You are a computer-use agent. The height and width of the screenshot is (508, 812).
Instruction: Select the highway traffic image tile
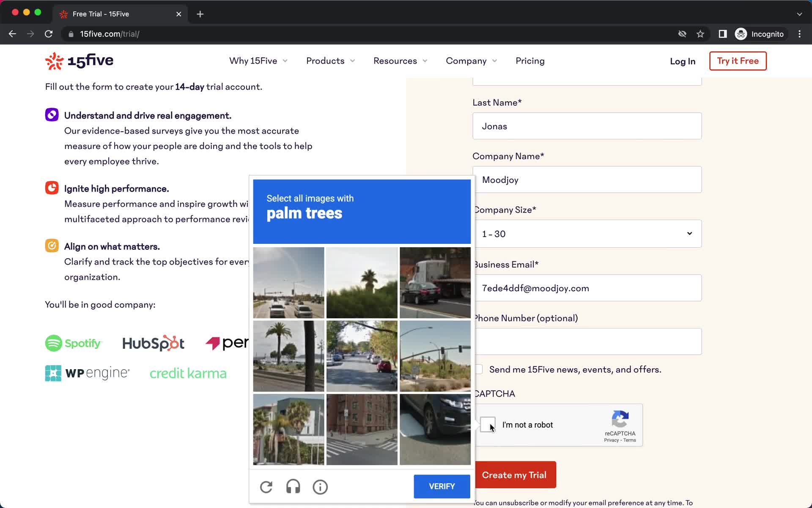click(x=288, y=283)
